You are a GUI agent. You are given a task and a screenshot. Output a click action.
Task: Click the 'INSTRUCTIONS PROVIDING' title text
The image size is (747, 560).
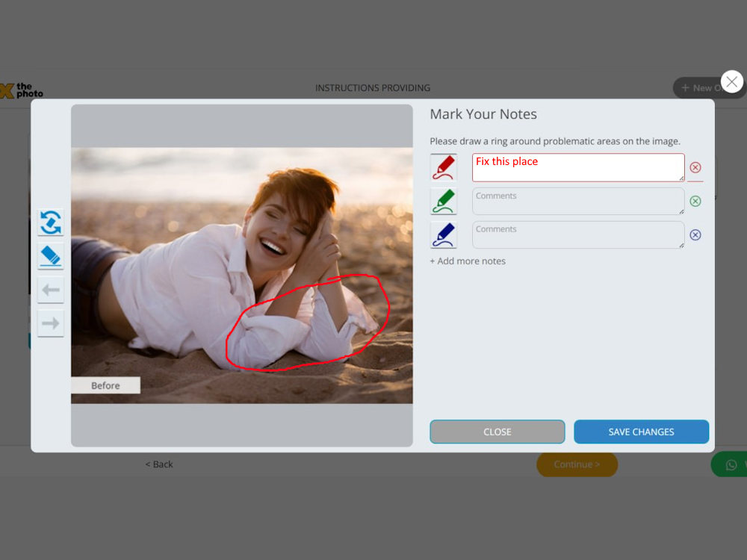[373, 88]
